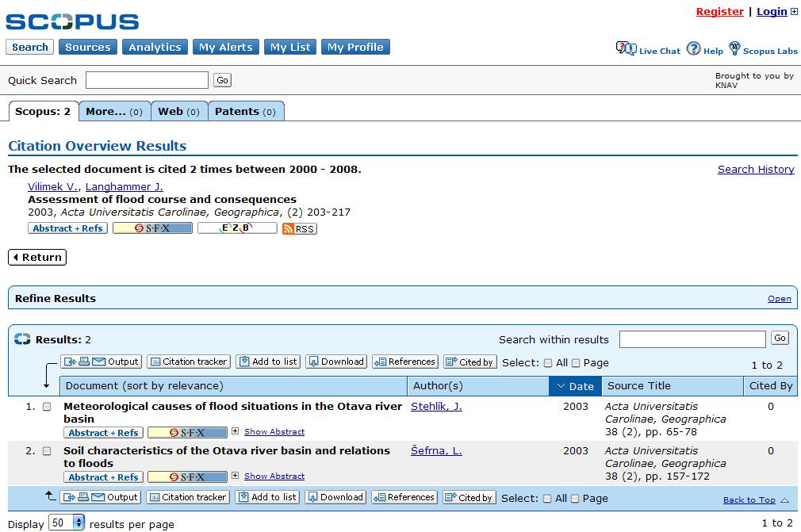
Task: Sort by Author(s) column header
Action: click(x=478, y=386)
